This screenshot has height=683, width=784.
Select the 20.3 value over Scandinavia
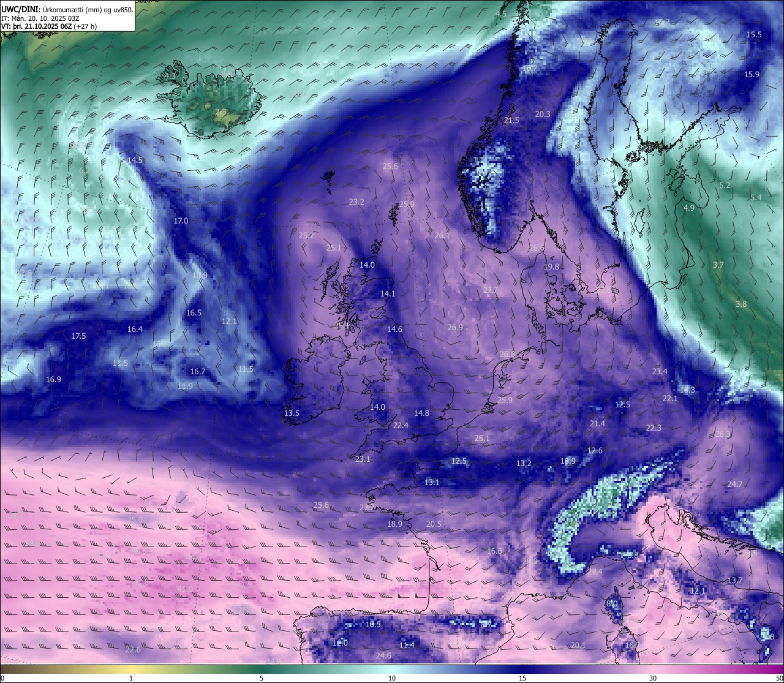pos(543,114)
